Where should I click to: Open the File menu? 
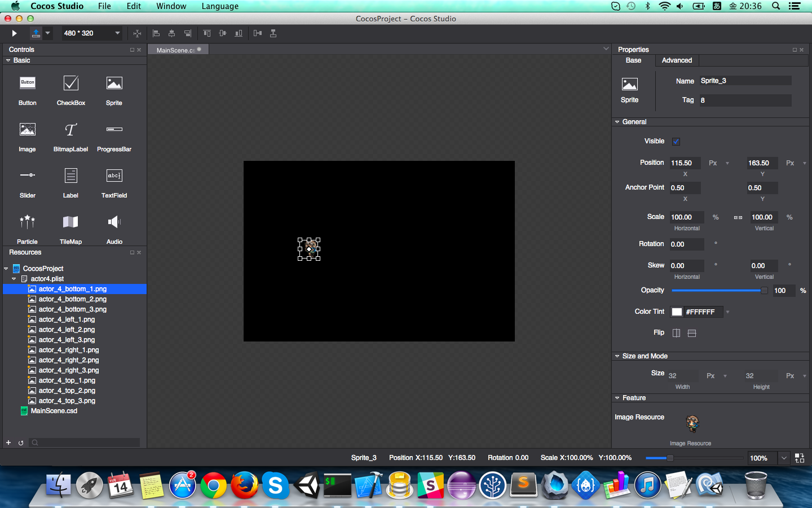pos(104,6)
